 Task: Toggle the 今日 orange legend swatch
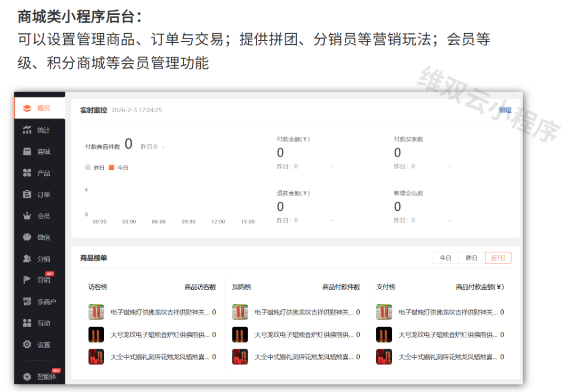click(x=111, y=168)
